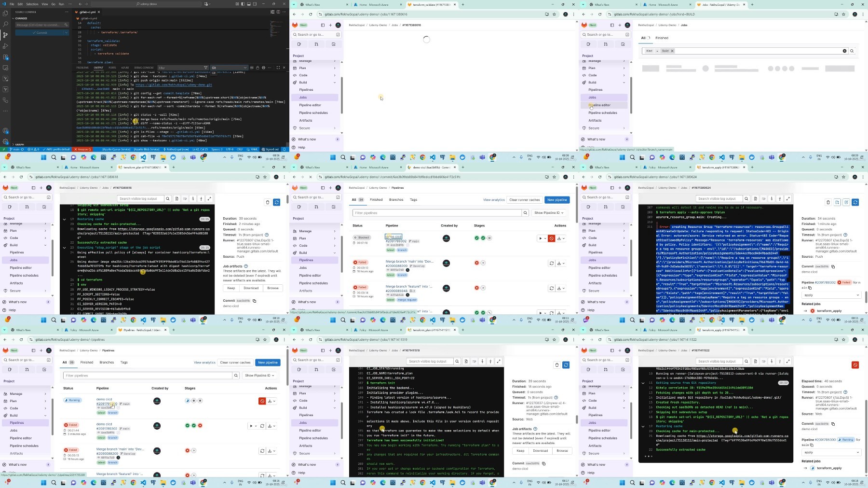Expand the GRAPH section in Source Control
This screenshot has width=868, height=488.
19,144
